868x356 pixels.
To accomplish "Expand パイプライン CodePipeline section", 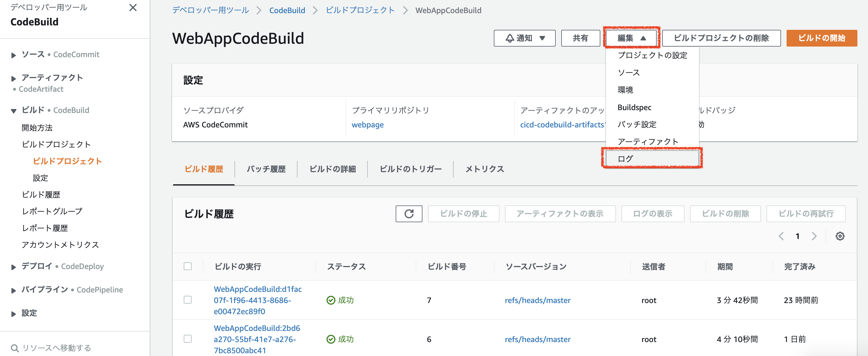I will 13,290.
